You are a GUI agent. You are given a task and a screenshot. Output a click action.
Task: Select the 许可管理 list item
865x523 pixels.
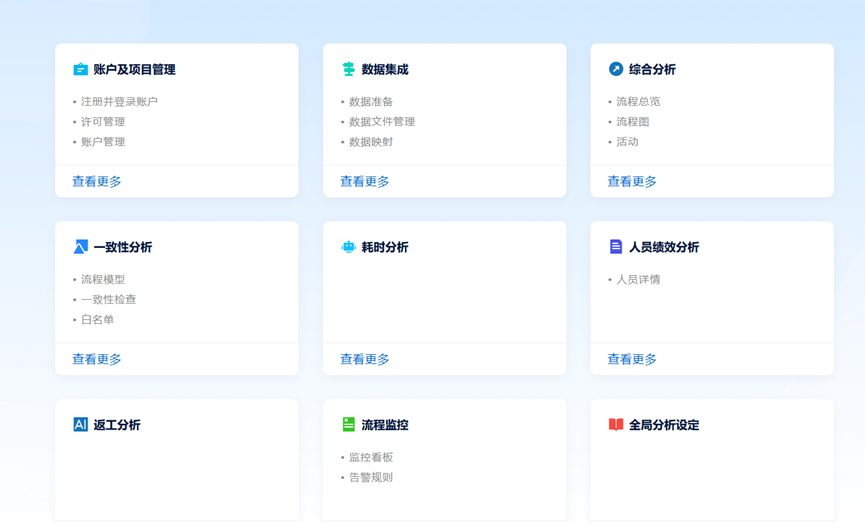103,122
